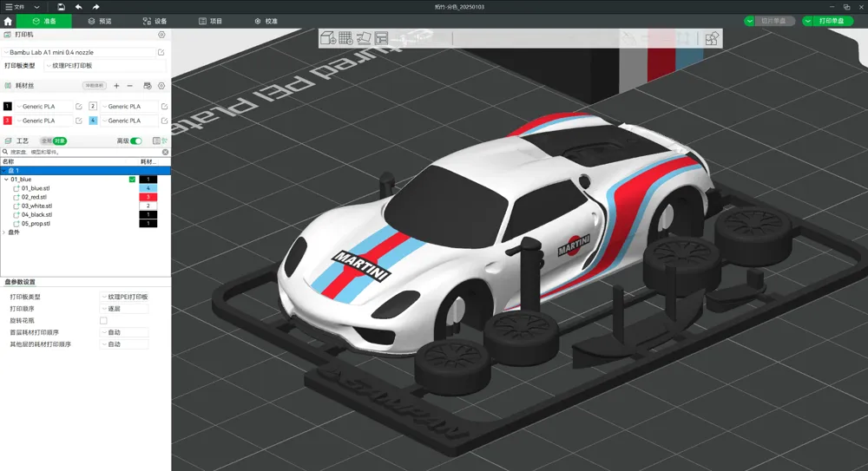Click the add model cube icon
This screenshot has width=868, height=471.
tap(328, 37)
